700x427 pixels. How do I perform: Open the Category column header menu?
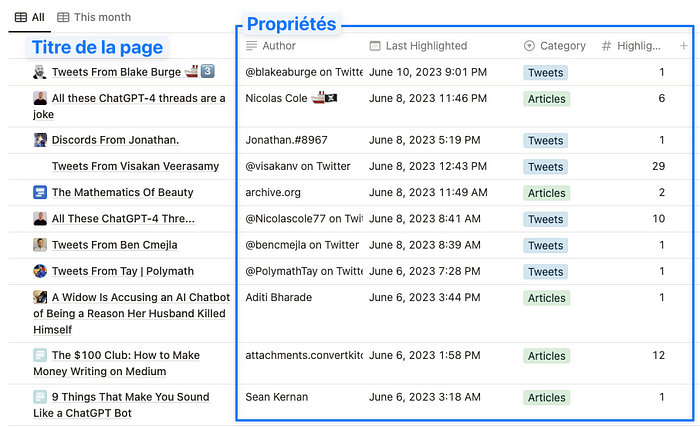554,46
